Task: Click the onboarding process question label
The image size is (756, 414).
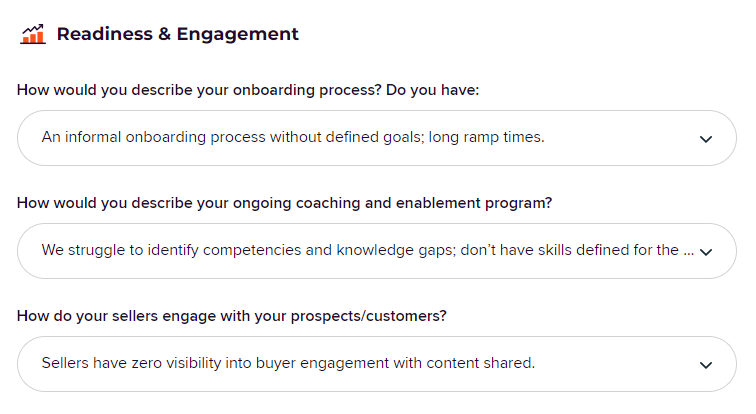Action: pyautogui.click(x=248, y=90)
